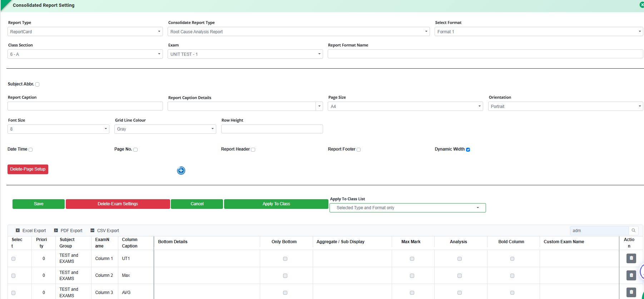Open the Consolidate Report Type dropdown
Image resolution: width=644 pixels, height=299 pixels.
pos(299,31)
